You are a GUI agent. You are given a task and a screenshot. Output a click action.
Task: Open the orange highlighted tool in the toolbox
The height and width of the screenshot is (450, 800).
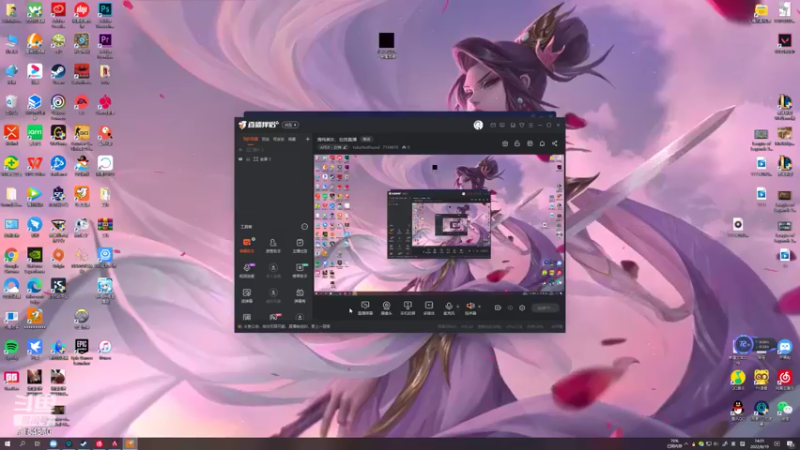(x=247, y=245)
